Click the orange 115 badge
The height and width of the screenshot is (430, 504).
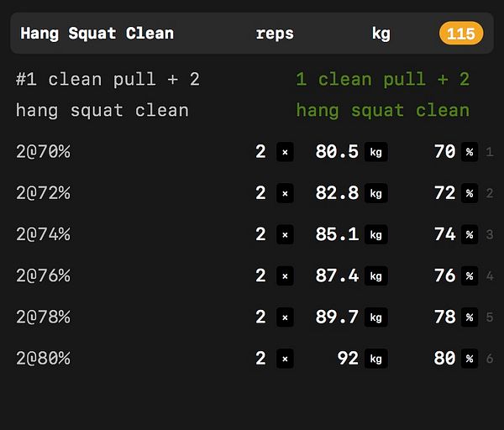(460, 34)
